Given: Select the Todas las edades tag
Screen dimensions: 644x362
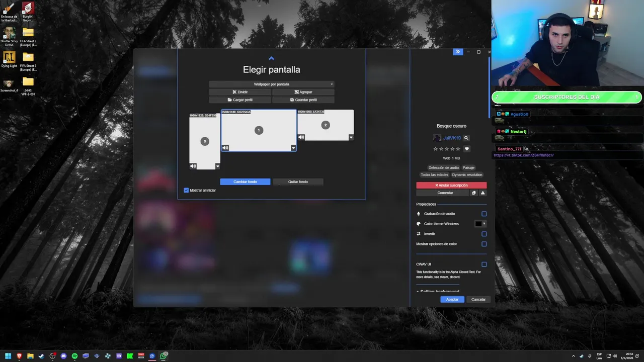Looking at the screenshot, I should pyautogui.click(x=434, y=174).
